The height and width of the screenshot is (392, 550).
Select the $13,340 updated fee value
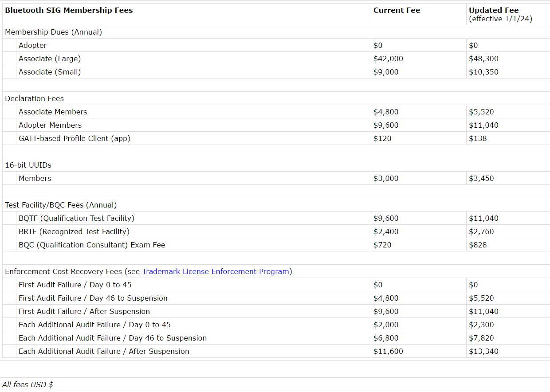click(483, 351)
